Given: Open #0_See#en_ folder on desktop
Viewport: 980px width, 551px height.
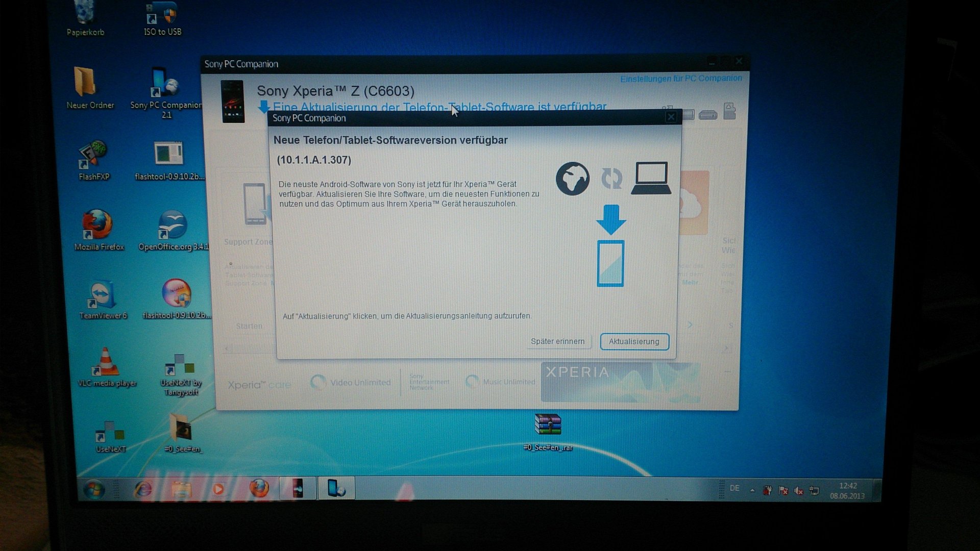Looking at the screenshot, I should click(183, 433).
